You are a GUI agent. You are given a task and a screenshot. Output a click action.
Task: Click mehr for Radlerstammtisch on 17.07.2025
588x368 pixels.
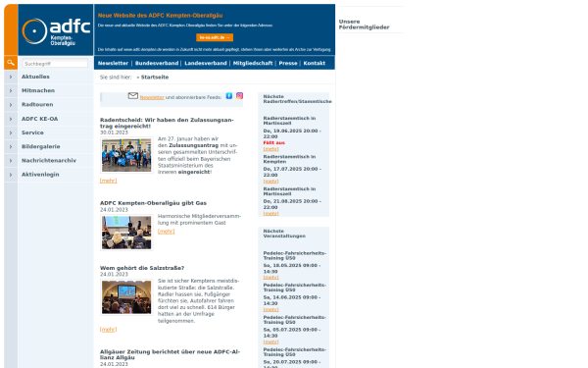(270, 181)
